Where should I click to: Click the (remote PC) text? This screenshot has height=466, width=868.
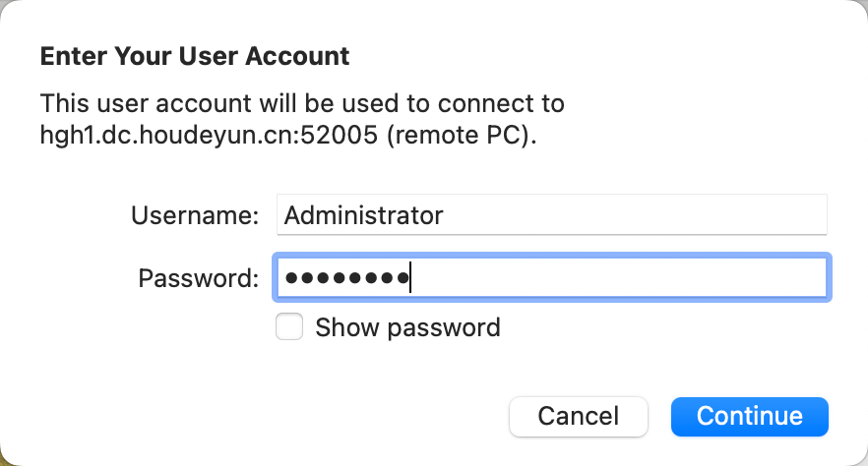point(462,136)
